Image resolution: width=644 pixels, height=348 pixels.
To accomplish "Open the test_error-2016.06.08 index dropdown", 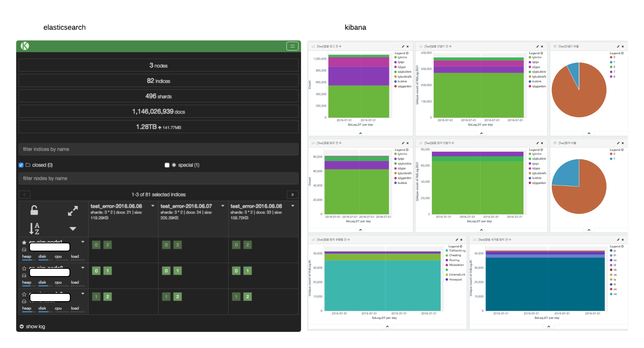I will [293, 206].
